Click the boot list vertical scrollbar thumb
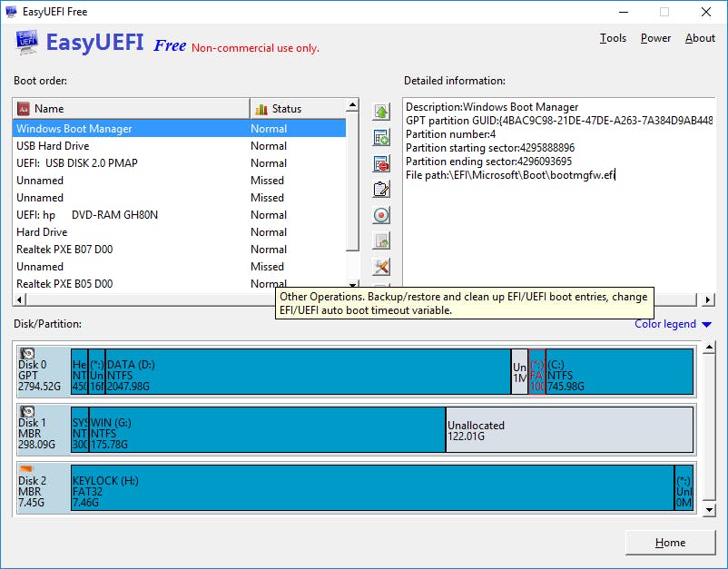The width and height of the screenshot is (728, 569). point(353,181)
